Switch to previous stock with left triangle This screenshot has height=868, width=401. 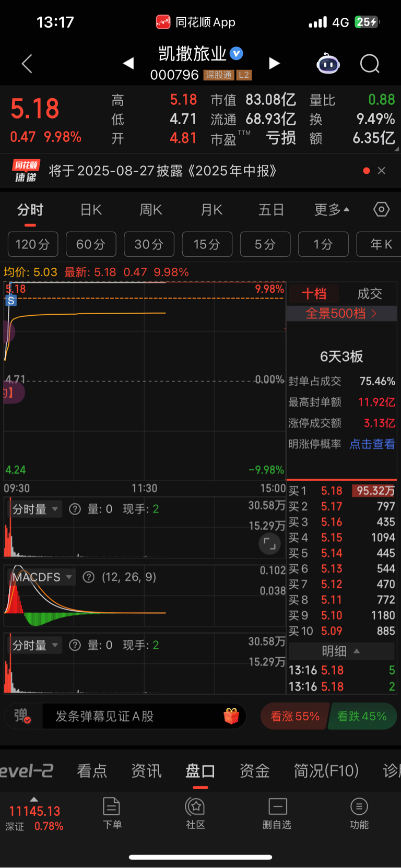(128, 64)
